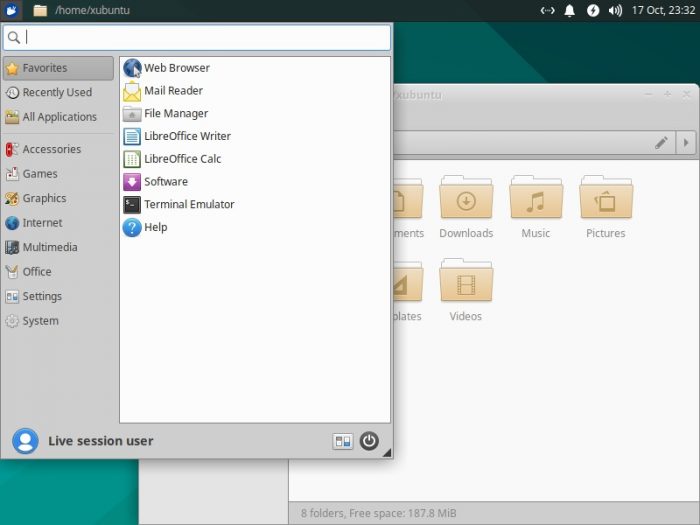This screenshot has width=700, height=525.
Task: Open LibreOffice Writer from the menu
Action: [187, 136]
